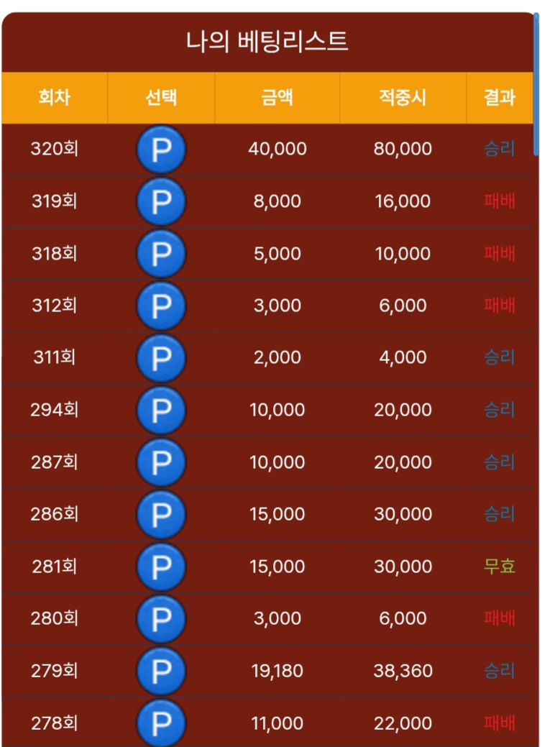Sort by the 금액 column header
560x747 pixels.
277,98
